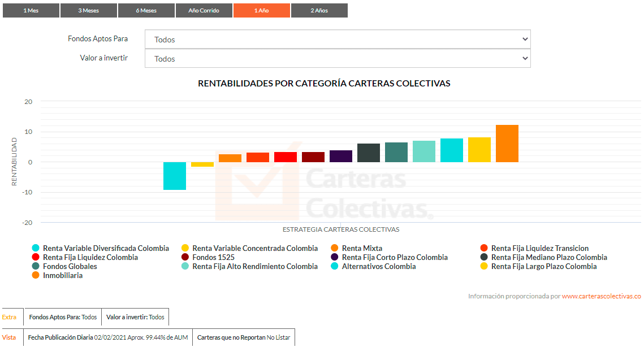This screenshot has height=347, width=644.
Task: Click the Fondos 1525 legend text
Action: click(214, 257)
